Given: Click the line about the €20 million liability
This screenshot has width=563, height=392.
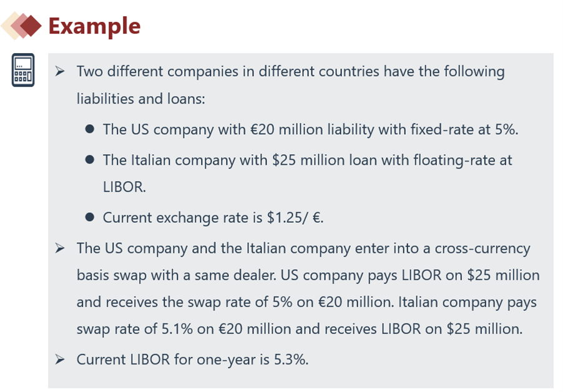Looking at the screenshot, I should click(x=310, y=130).
